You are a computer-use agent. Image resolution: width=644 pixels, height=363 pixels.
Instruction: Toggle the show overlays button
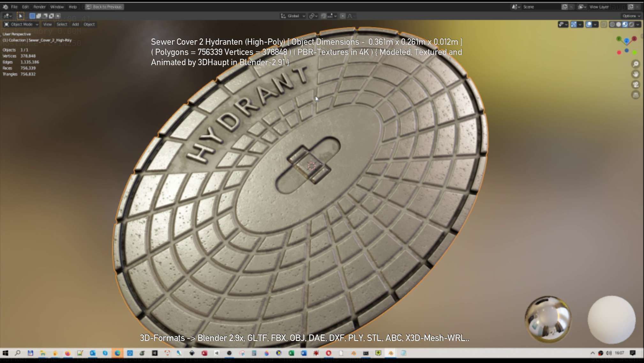pyautogui.click(x=589, y=24)
